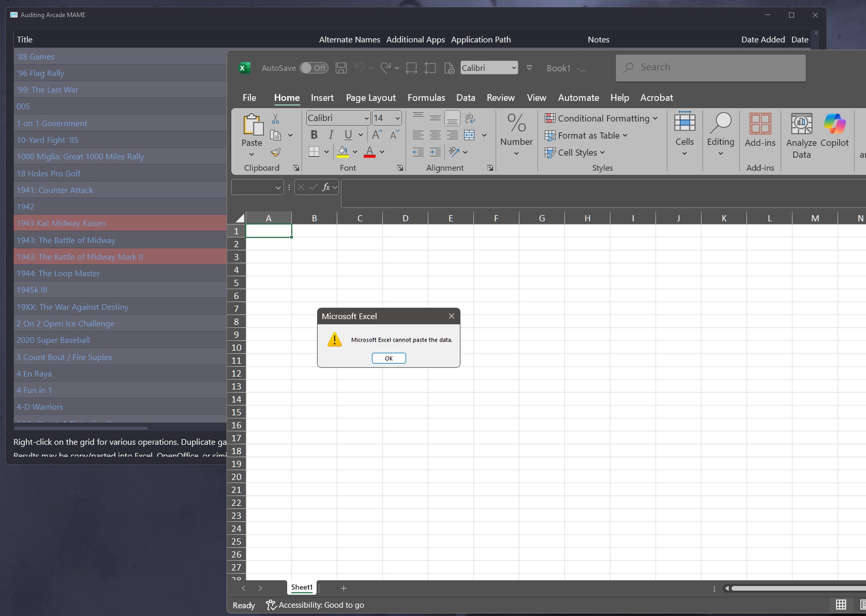Click OK in the paste error dialog
866x616 pixels.
coord(388,358)
